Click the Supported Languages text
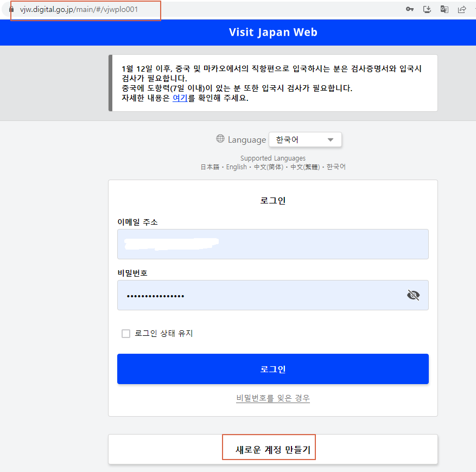The image size is (476, 472). point(273,158)
